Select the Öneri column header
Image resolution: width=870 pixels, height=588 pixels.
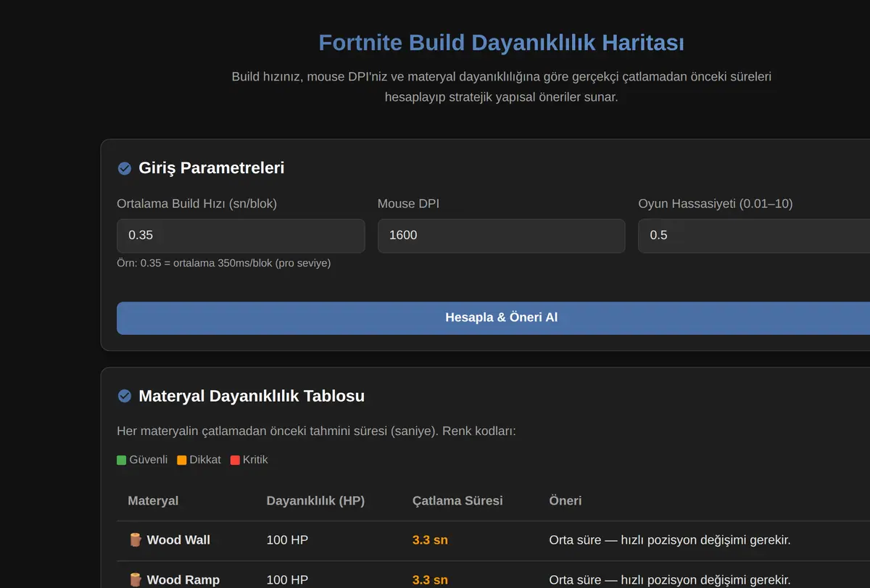565,500
